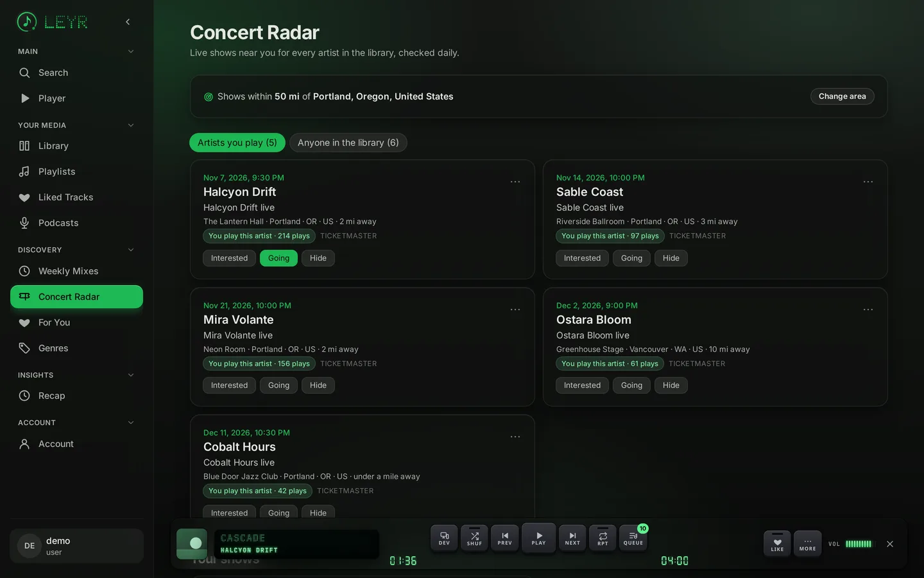Switch to Anyone in the library tab
This screenshot has height=578, width=924.
point(348,143)
